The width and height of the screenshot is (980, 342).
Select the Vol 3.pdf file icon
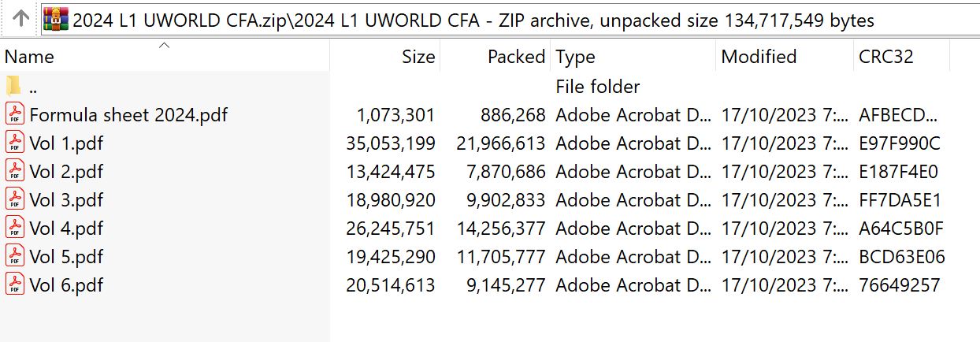pyautogui.click(x=15, y=200)
